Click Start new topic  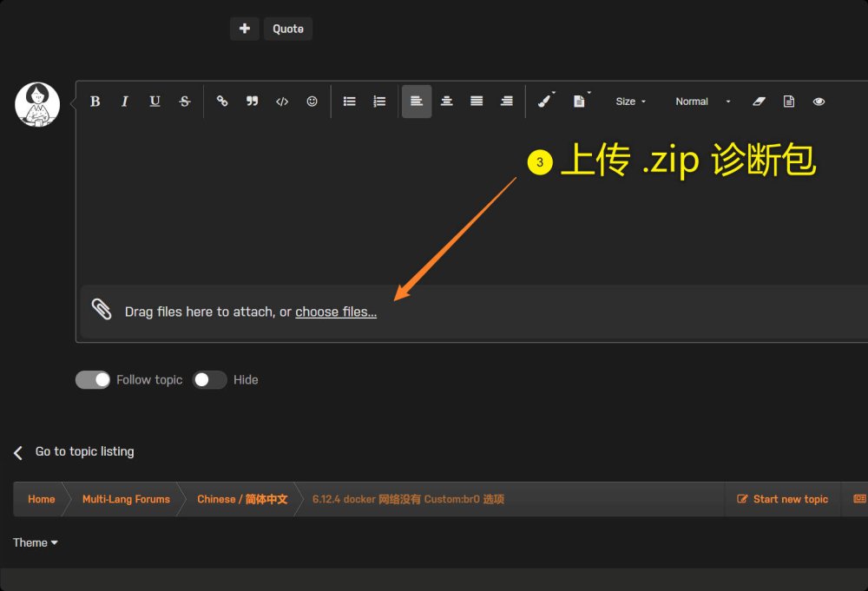pos(782,499)
